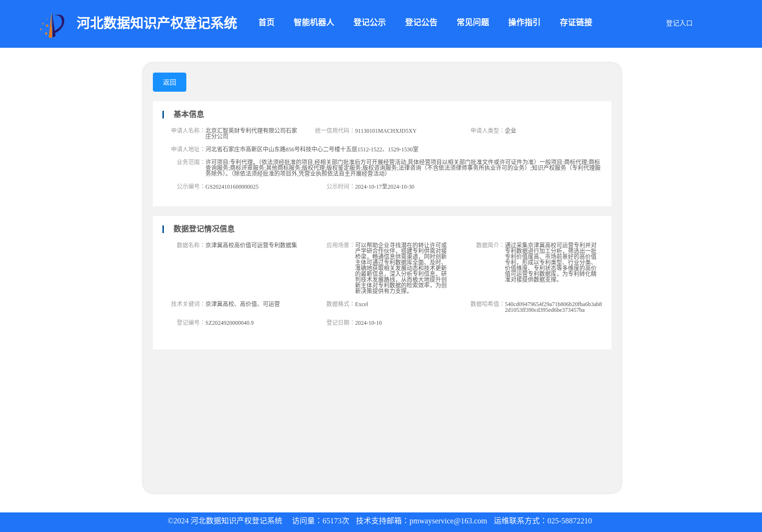Select credit code 91130101MACHXJD5XY

pyautogui.click(x=386, y=131)
